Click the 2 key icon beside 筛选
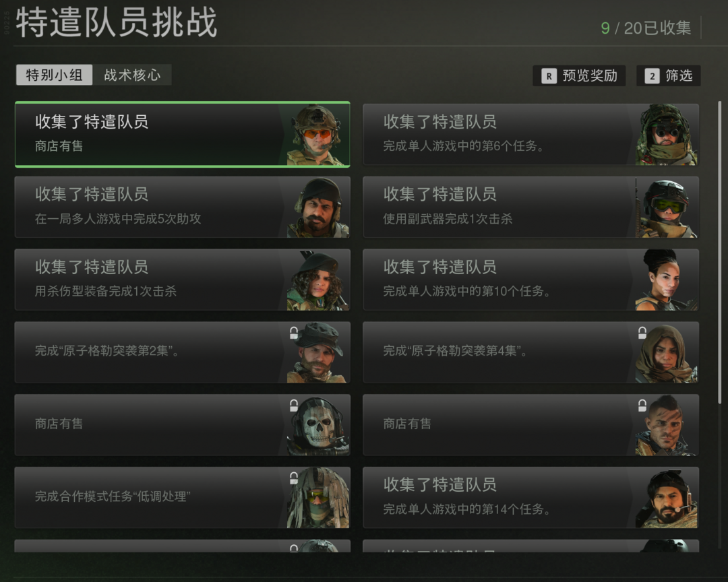Viewport: 728px width, 582px height. (x=652, y=76)
